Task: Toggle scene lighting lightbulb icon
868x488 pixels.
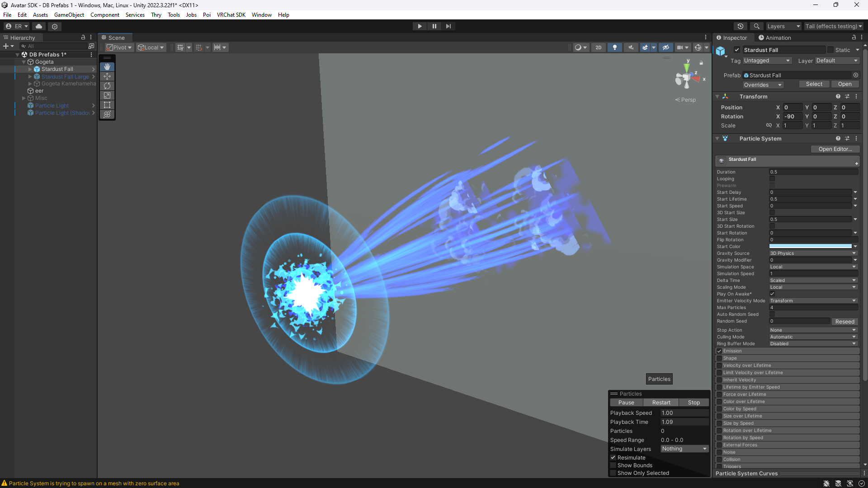Action: tap(614, 47)
